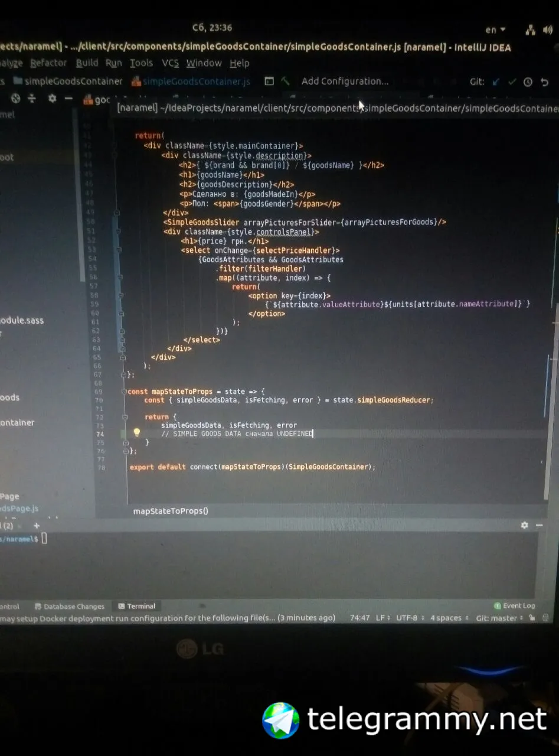This screenshot has height=756, width=559.
Task: Click the mapStateToProps() editor breadcrumb
Action: click(x=171, y=511)
